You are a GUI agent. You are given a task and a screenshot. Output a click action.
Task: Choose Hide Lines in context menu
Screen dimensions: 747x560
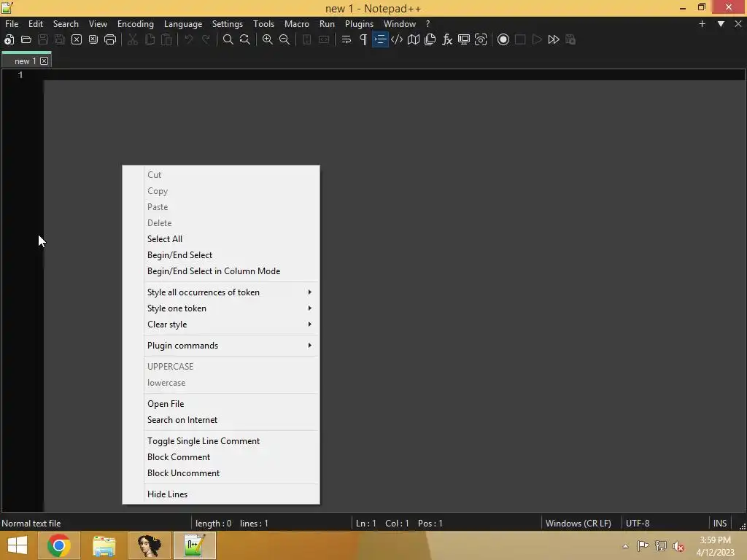click(221, 494)
